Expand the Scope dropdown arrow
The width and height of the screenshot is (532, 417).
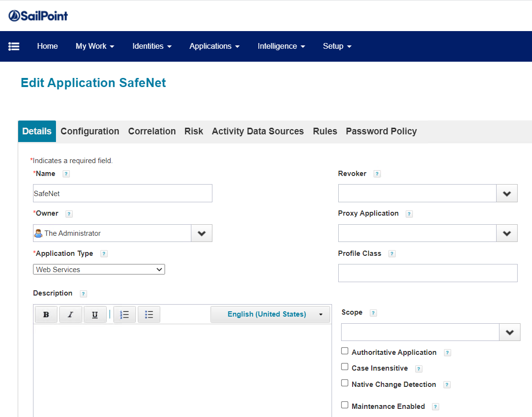[x=510, y=332]
